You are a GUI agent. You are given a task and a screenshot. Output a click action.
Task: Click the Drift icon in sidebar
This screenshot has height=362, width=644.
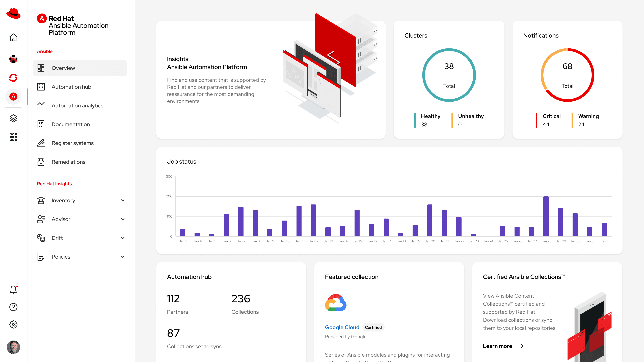click(41, 238)
